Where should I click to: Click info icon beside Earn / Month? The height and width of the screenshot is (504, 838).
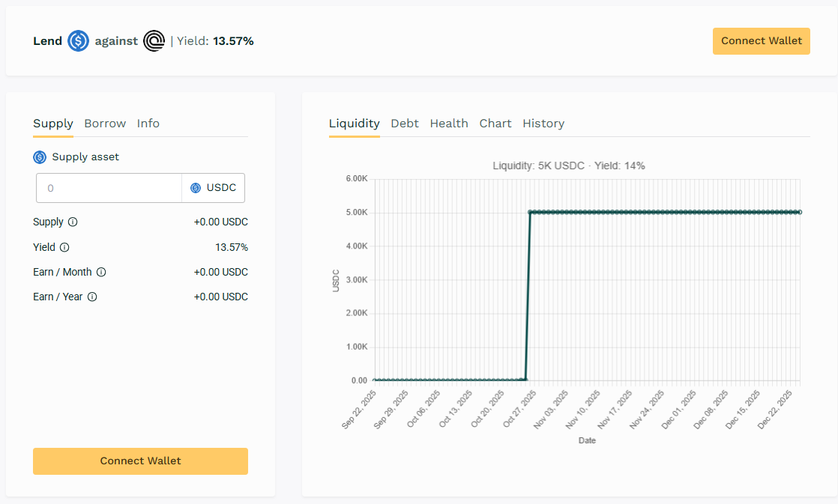click(x=101, y=272)
